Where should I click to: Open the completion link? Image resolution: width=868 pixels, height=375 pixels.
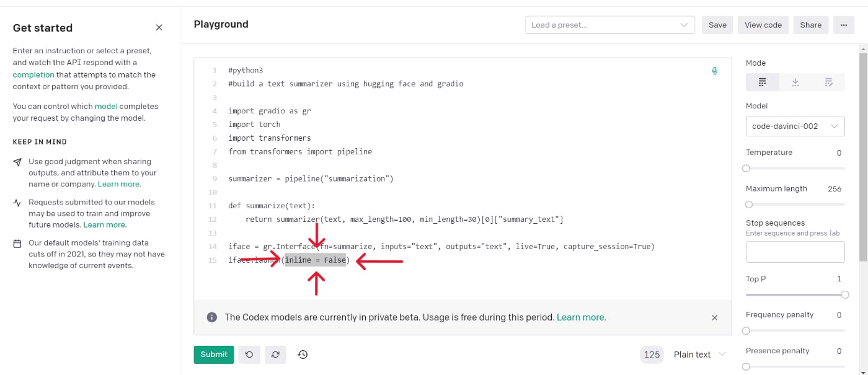click(x=33, y=74)
